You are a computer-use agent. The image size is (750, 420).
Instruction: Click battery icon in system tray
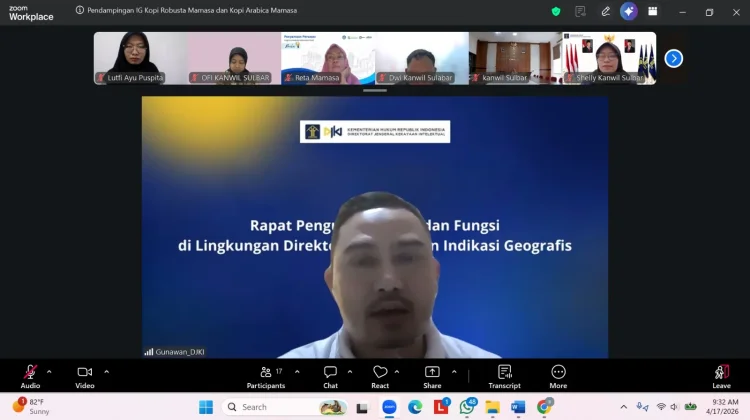click(690, 407)
